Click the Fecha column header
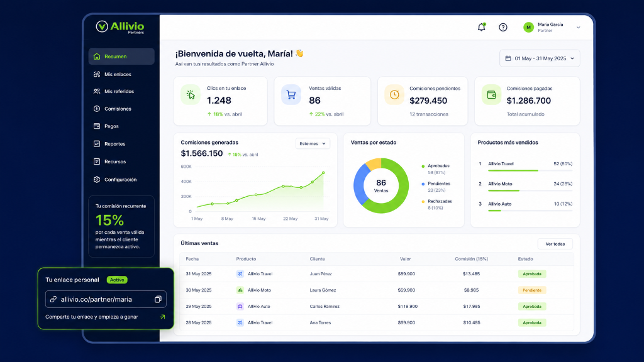This screenshot has width=644, height=362. tap(192, 259)
